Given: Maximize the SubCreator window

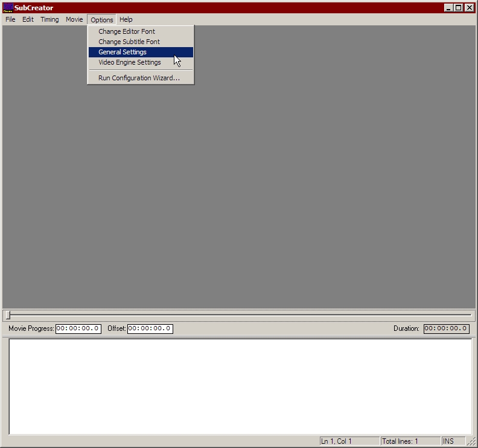Looking at the screenshot, I should pos(459,8).
